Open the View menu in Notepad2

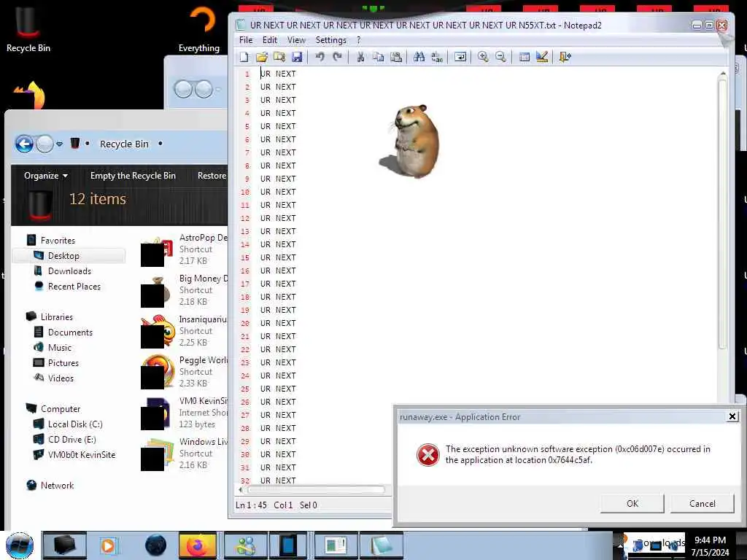point(296,40)
